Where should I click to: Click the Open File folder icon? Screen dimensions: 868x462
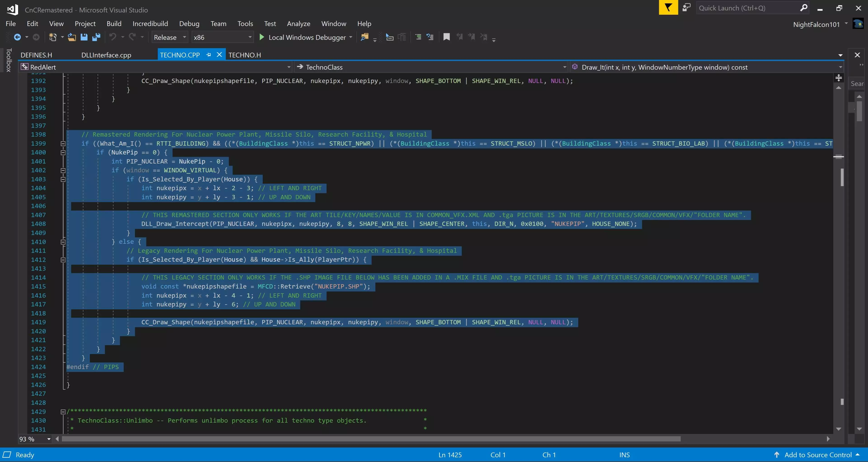[71, 37]
